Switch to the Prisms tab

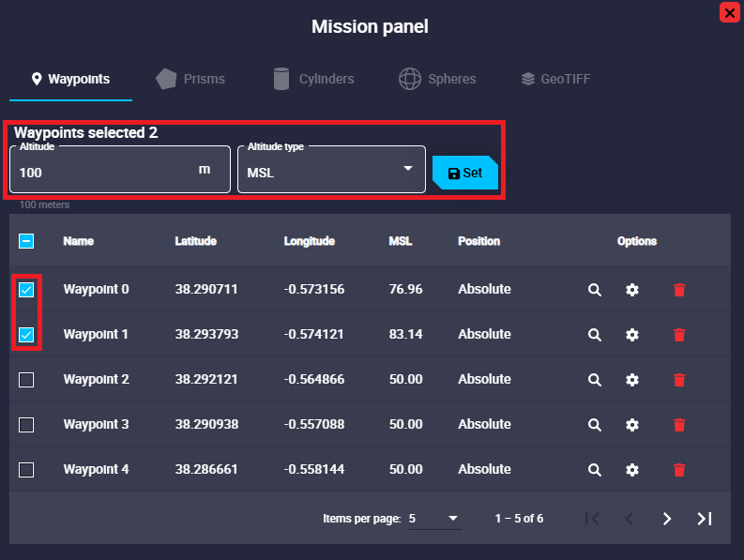[190, 79]
